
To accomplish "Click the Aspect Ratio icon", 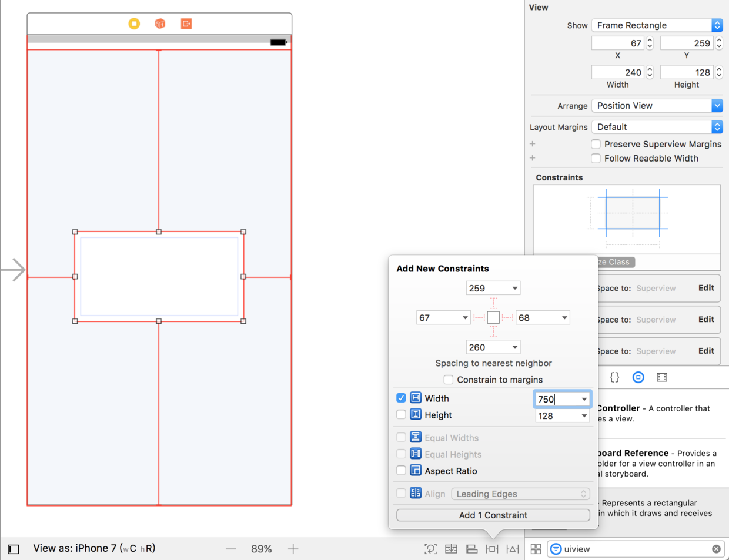I will (x=416, y=470).
